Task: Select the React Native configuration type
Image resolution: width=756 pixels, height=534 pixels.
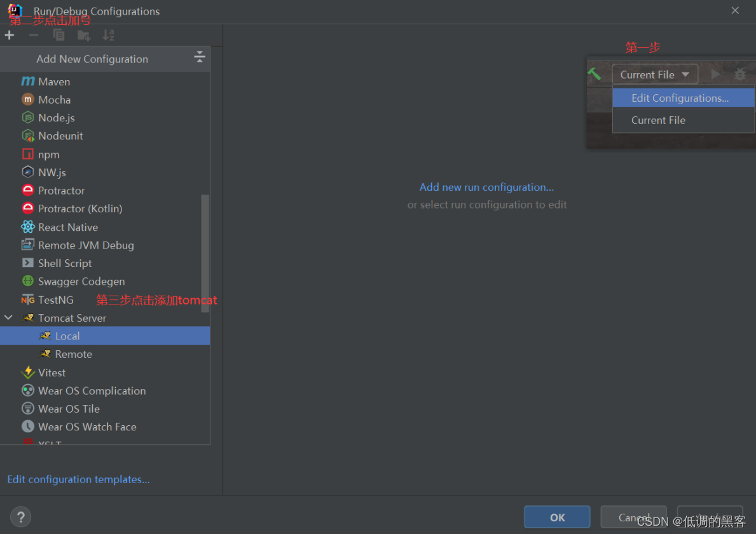Action: (x=105, y=227)
